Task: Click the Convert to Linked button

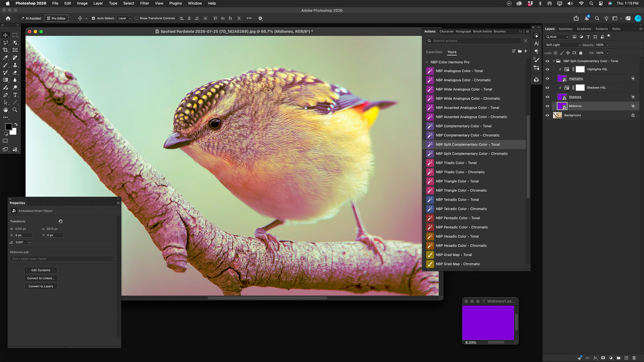Action: coord(41,278)
